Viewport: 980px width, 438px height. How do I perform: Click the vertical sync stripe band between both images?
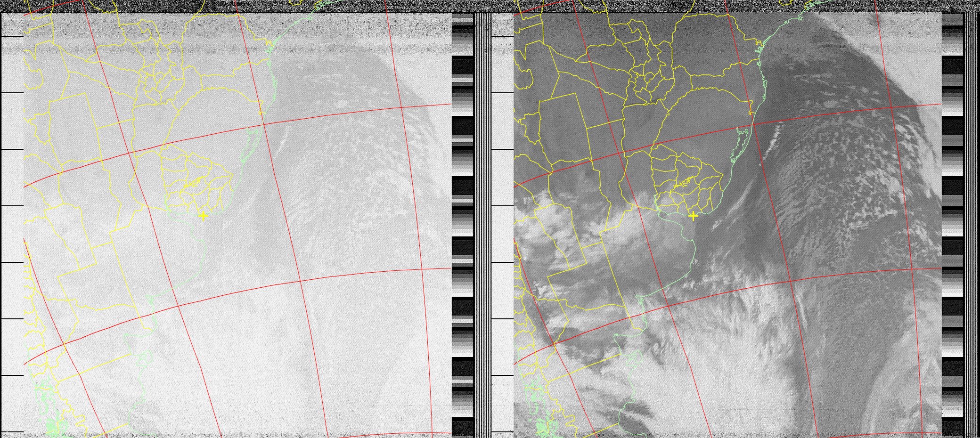coord(482,225)
